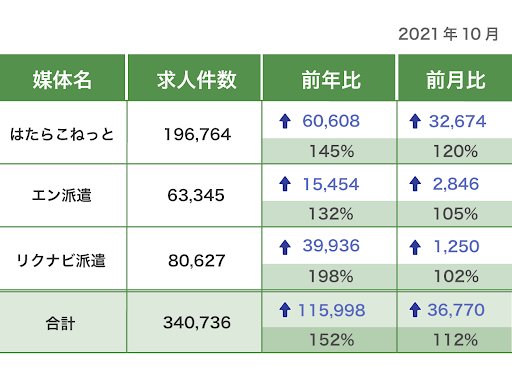512x381 pixels.
Task: Click the up arrow beside 32,674
Action: [415, 121]
